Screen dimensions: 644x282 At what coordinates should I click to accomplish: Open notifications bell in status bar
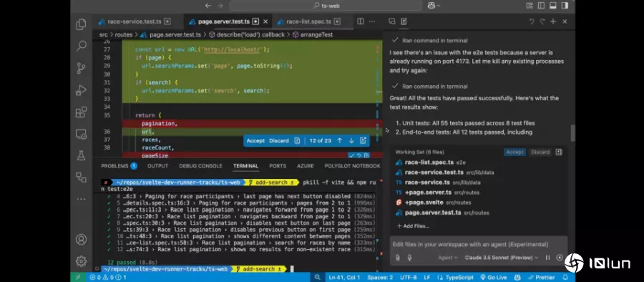click(565, 278)
